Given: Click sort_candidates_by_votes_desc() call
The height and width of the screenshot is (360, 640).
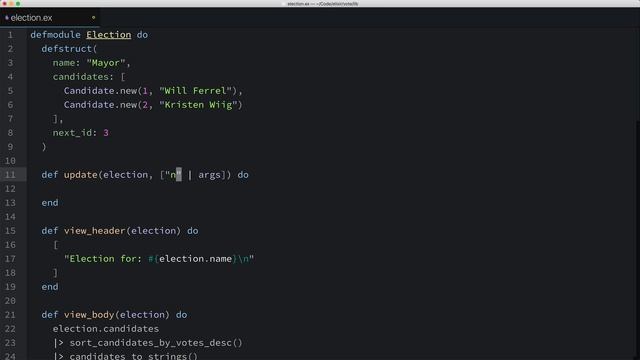Looking at the screenshot, I should coord(156,343).
